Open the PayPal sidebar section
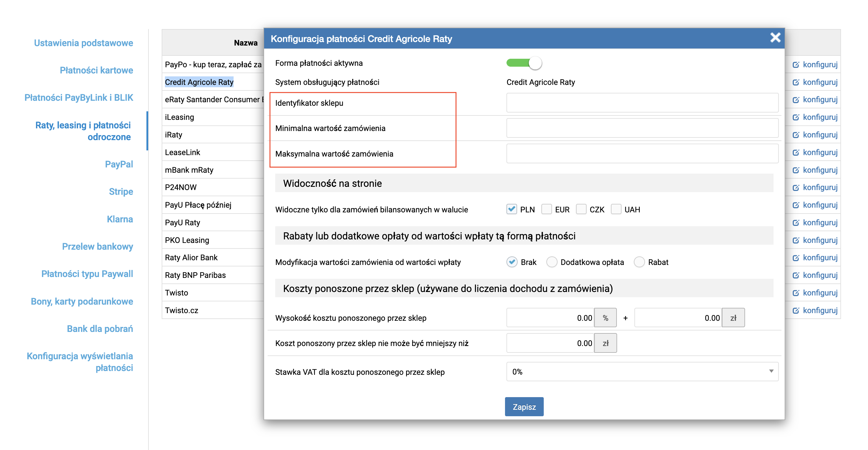This screenshot has height=450, width=868. click(x=119, y=164)
